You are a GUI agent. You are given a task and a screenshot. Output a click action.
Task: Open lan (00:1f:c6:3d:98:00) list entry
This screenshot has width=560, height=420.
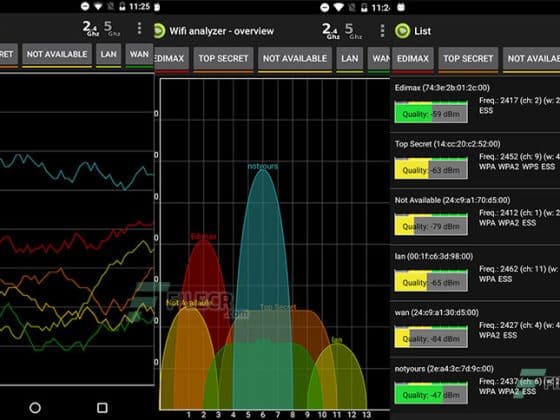475,273
